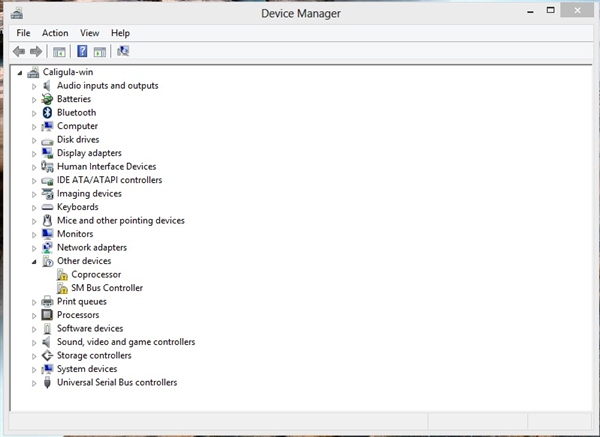Screen dimensions: 600x437
Task: Select the SM Bus Controller entry
Action: 107,288
